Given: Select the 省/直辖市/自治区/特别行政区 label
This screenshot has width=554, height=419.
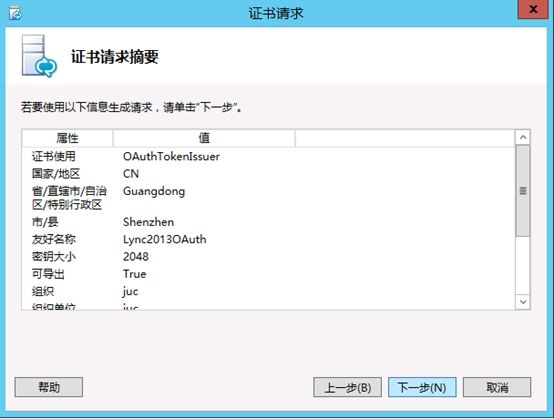Looking at the screenshot, I should pos(69,198).
